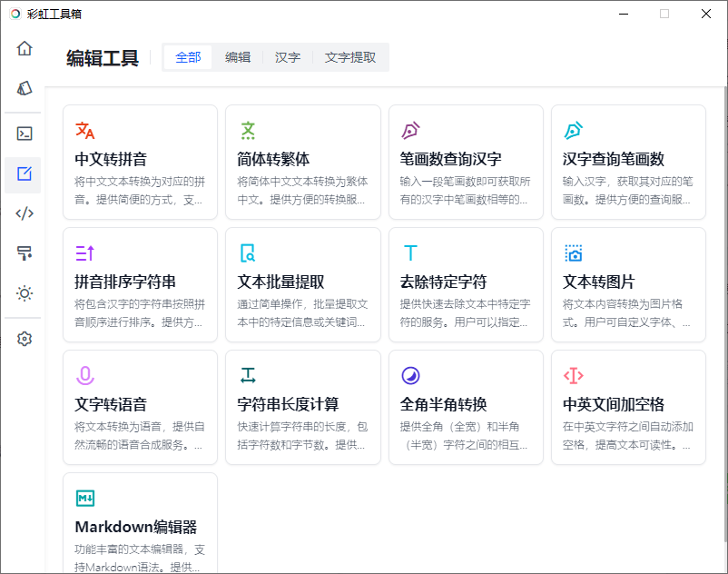
Task: Open the code tools category in the sidebar
Action: pyautogui.click(x=25, y=213)
